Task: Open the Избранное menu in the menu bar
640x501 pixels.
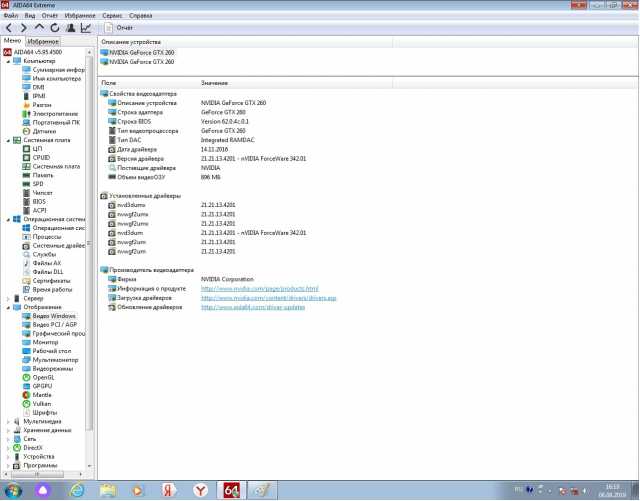Action: [x=80, y=16]
